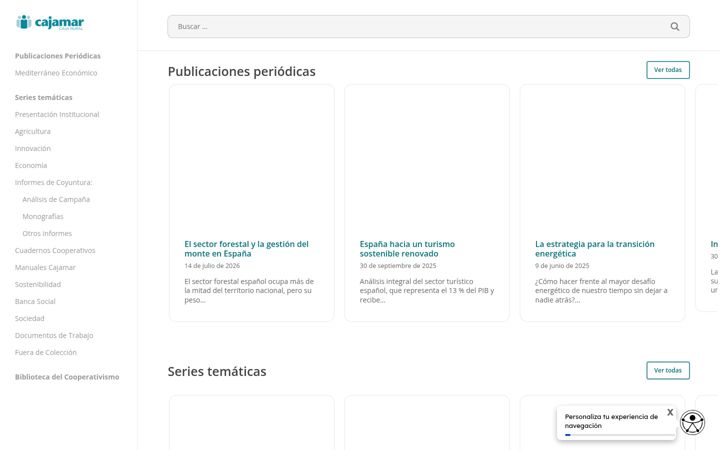Open Monografías sub-item
Screen dimensions: 720x450
[43, 216]
